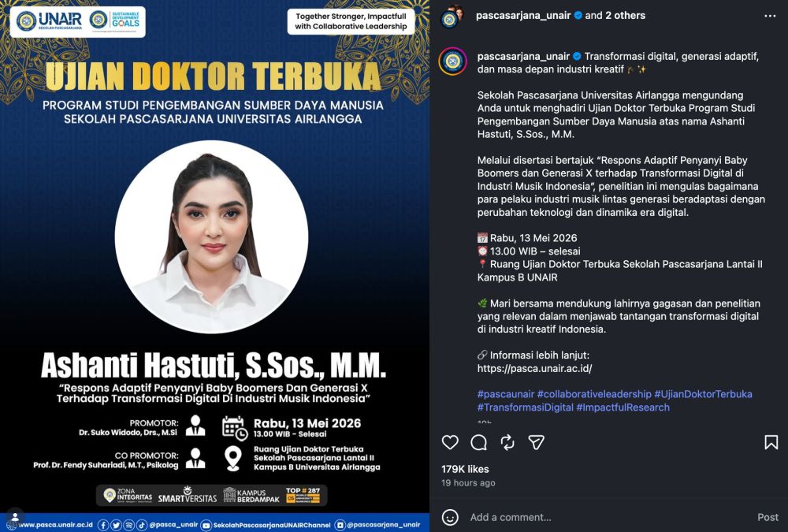View the 179K likes list
Screen dimensions: 788x532
pos(465,469)
